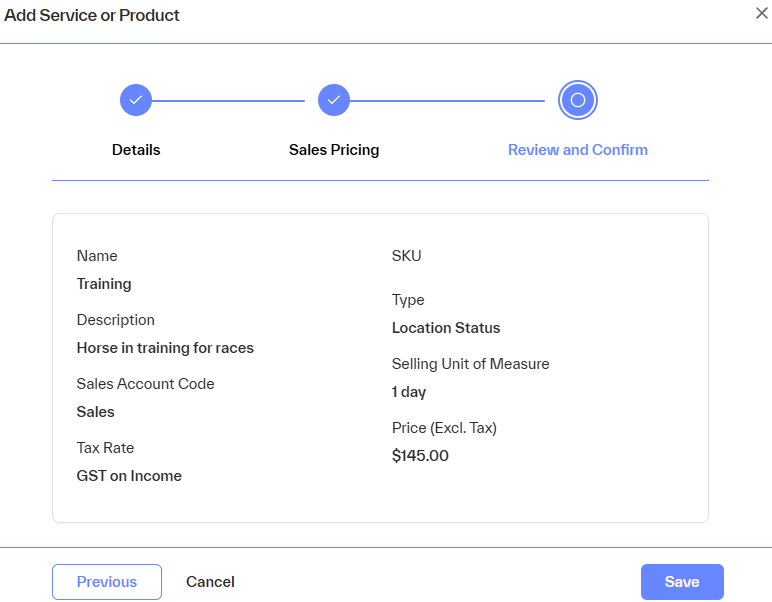This screenshot has width=772, height=602.
Task: Click the 'Add Service or Product' title
Action: tap(92, 16)
